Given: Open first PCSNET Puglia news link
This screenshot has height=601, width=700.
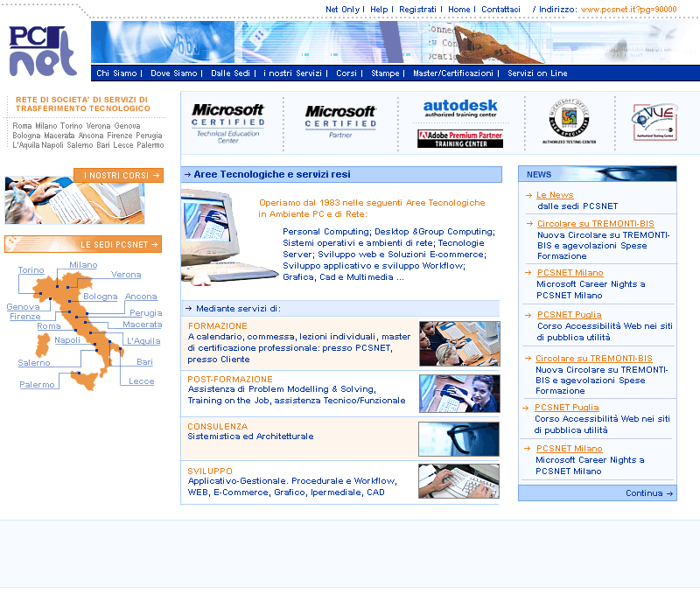Looking at the screenshot, I should (570, 315).
